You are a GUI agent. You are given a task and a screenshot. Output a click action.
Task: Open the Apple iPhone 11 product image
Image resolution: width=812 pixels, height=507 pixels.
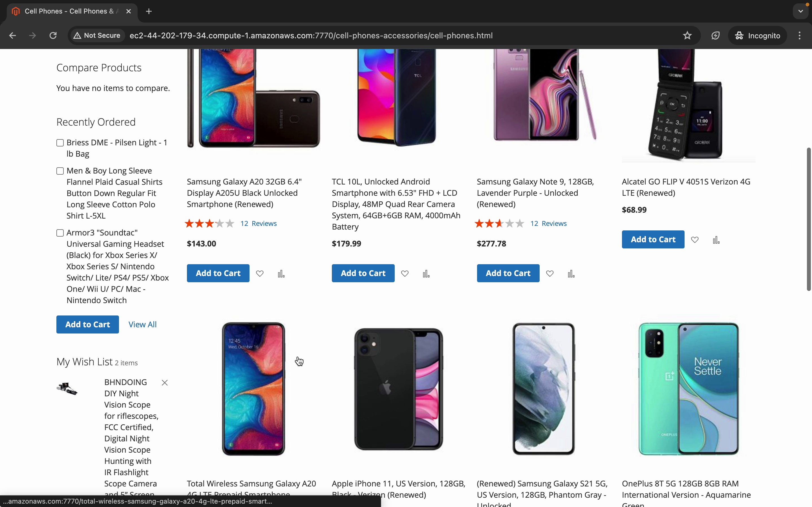click(x=398, y=389)
